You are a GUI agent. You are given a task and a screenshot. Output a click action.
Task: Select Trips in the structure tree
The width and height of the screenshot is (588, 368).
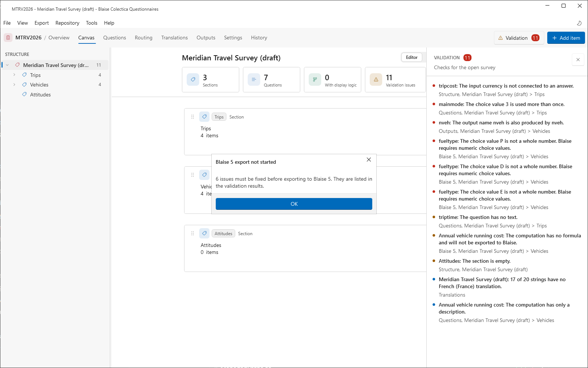coord(55,75)
